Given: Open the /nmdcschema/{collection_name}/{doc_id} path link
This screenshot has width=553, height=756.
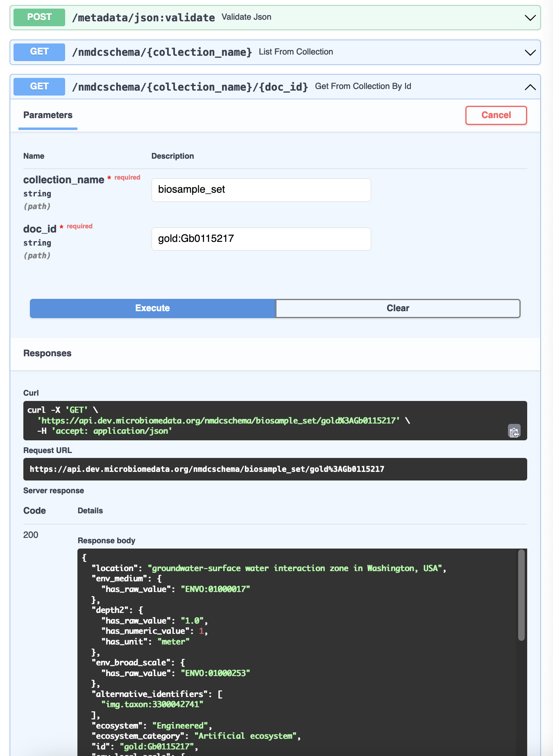Looking at the screenshot, I should pyautogui.click(x=190, y=87).
